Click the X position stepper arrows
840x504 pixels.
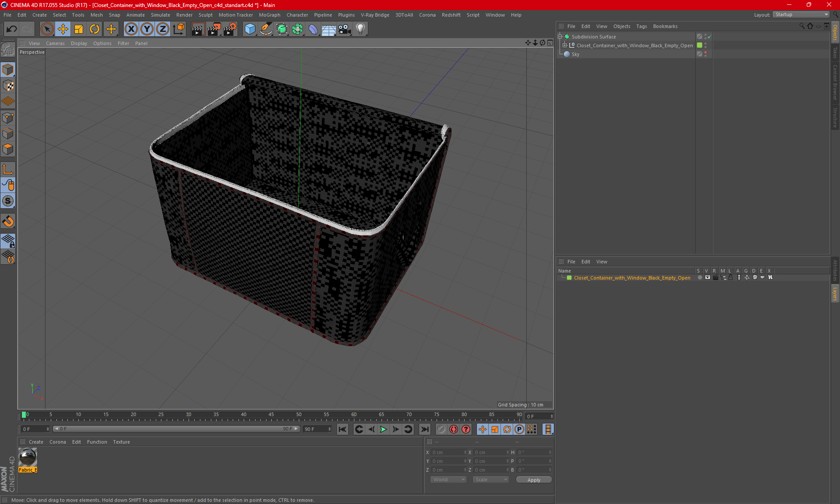pos(465,452)
